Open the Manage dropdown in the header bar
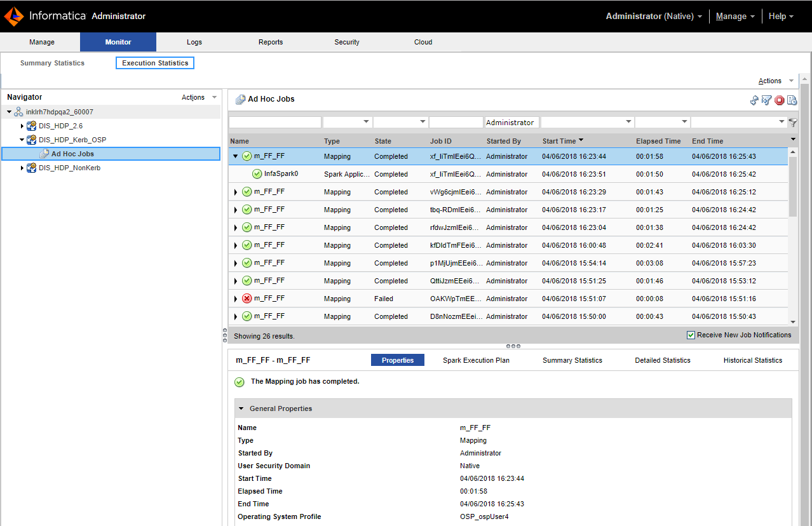The width and height of the screenshot is (812, 526). coord(735,17)
